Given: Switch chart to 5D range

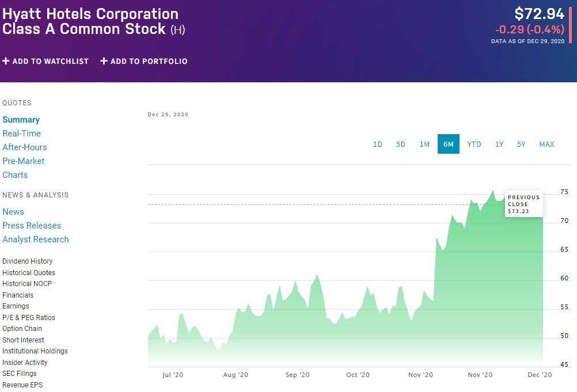Looking at the screenshot, I should pyautogui.click(x=401, y=144).
